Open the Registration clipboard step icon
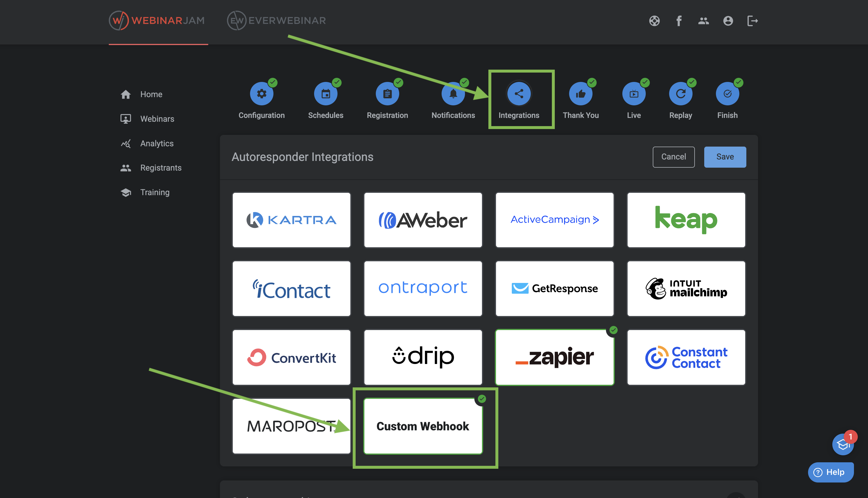This screenshot has height=498, width=868. pos(387,94)
